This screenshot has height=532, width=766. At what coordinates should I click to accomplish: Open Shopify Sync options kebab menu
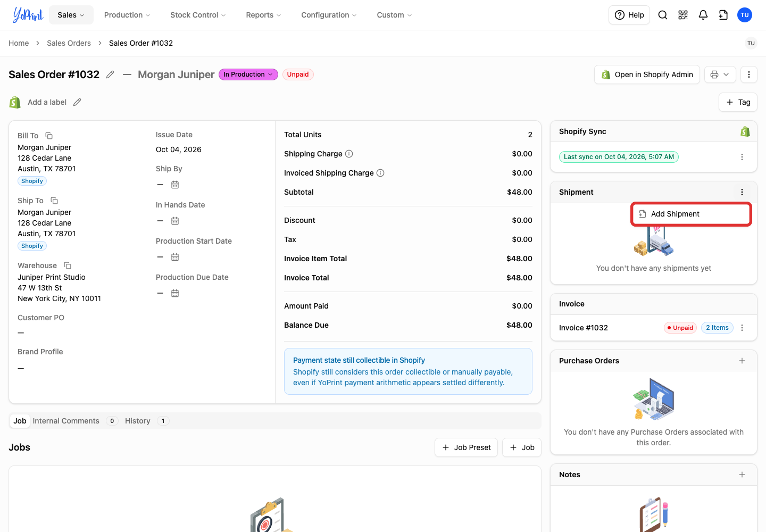[x=742, y=157]
